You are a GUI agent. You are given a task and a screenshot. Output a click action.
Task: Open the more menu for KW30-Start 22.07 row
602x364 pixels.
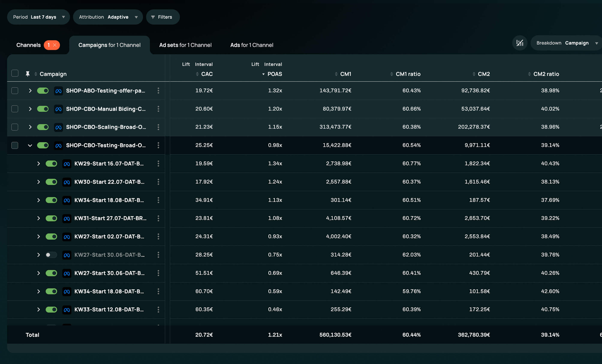click(158, 182)
